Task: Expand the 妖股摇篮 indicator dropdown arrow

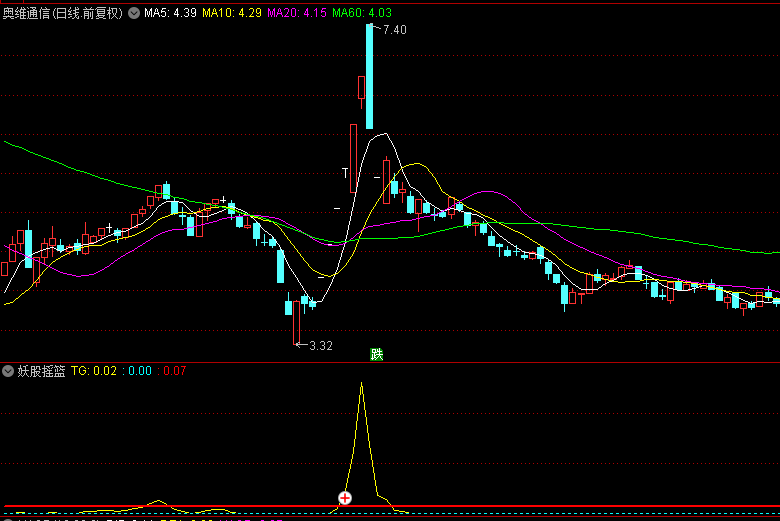Action: [9, 371]
